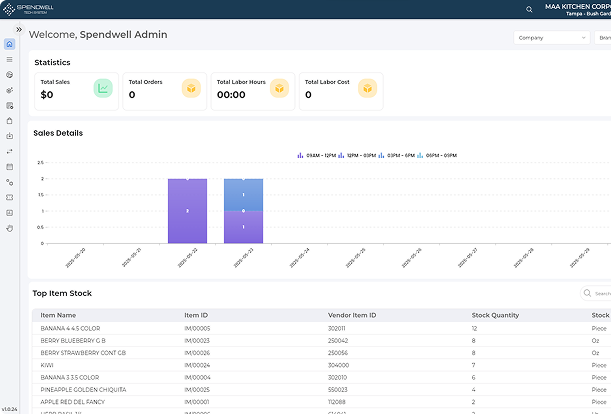Viewport: 611px width, 414px height.
Task: Click the search icon in top header
Action: tap(529, 9)
